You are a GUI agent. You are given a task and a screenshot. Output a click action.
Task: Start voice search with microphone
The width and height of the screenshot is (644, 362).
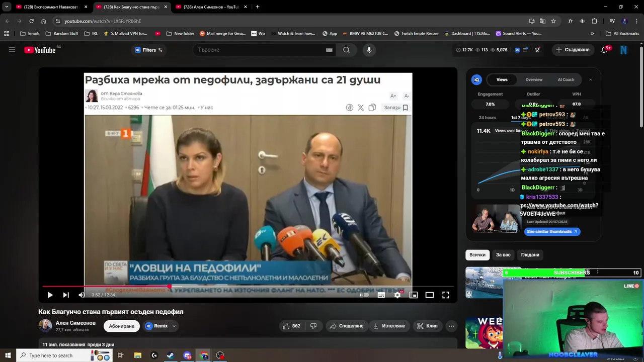tap(369, 50)
